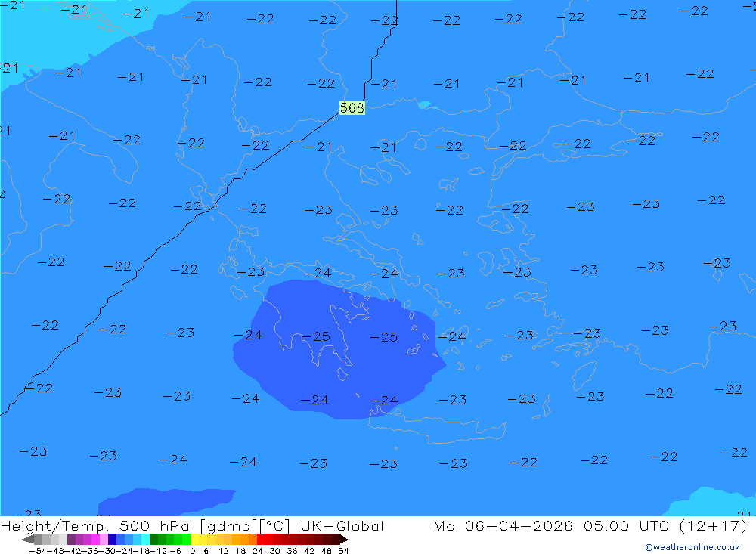The width and height of the screenshot is (756, 554).
Task: Click the '05:00 UTC' time text
Action: click(626, 526)
